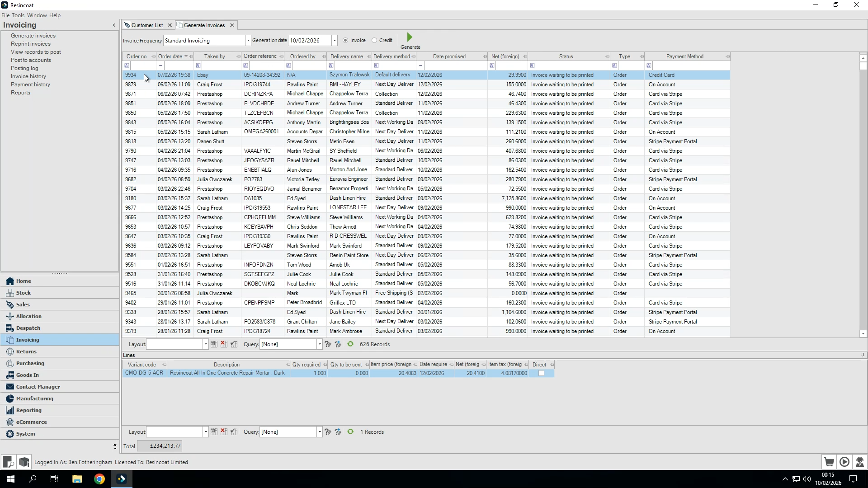This screenshot has width=868, height=488.
Task: Click refresh icon beside 1 Records
Action: click(350, 432)
